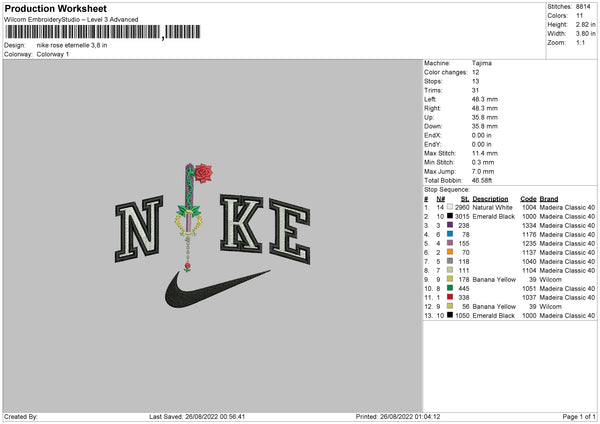The width and height of the screenshot is (600, 424).
Task: Pick the pale green swatch for code 1104
Action: point(450,270)
